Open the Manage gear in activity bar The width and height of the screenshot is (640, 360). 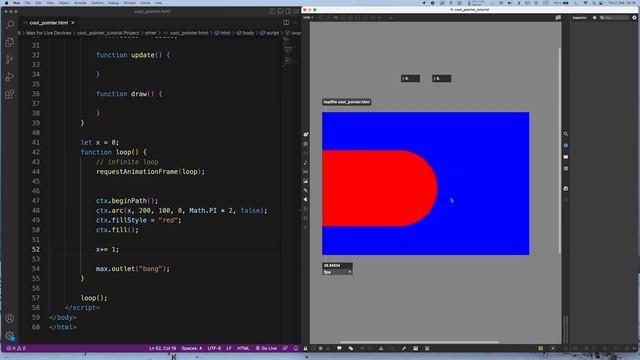click(x=10, y=336)
